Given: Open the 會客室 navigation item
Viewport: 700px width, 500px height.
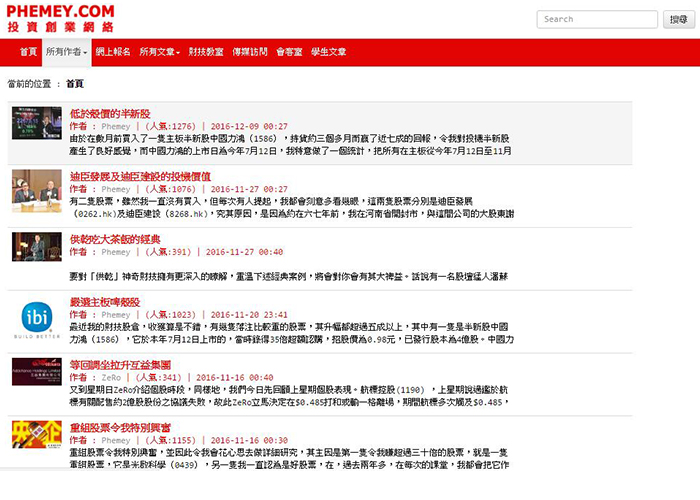Looking at the screenshot, I should (x=289, y=51).
